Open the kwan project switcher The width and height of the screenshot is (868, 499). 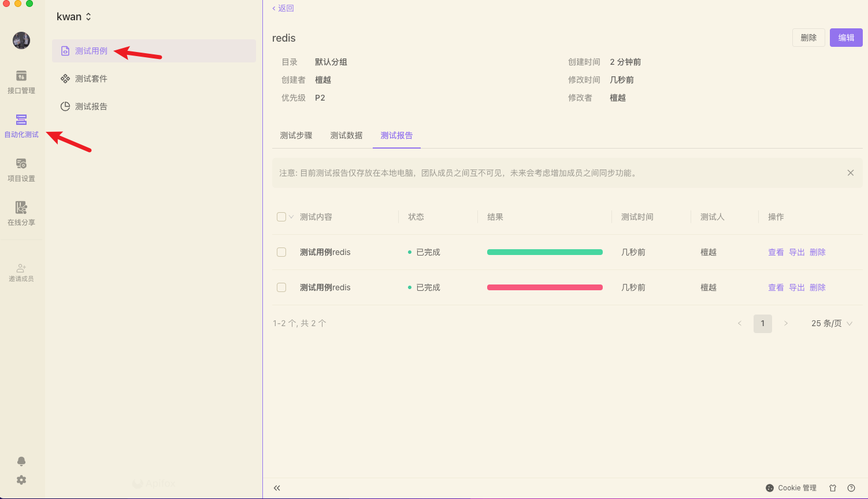[x=74, y=17]
